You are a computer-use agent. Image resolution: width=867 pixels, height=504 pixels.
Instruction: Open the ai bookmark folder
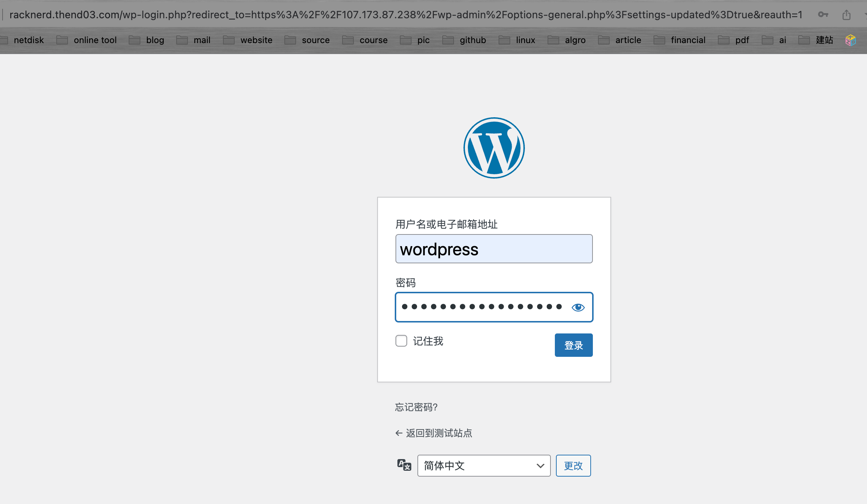(774, 40)
